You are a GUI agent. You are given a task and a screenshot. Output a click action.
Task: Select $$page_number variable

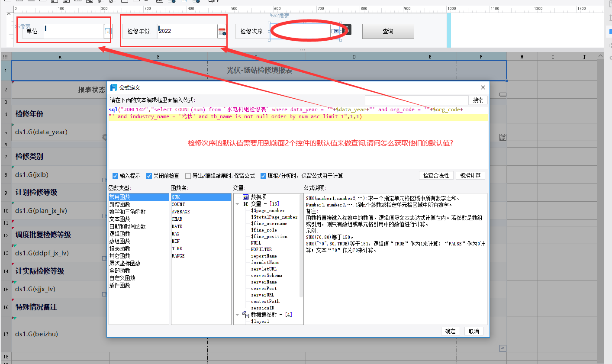point(267,210)
